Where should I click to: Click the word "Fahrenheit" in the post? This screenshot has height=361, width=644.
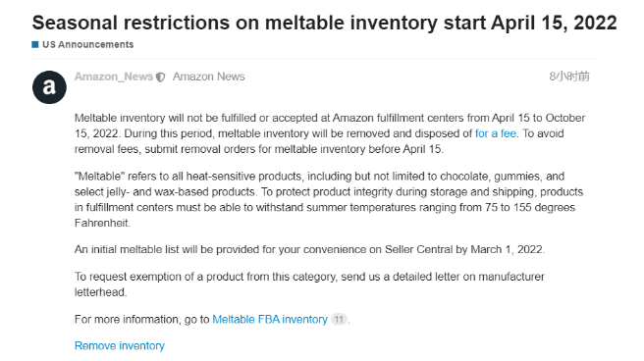pos(102,223)
